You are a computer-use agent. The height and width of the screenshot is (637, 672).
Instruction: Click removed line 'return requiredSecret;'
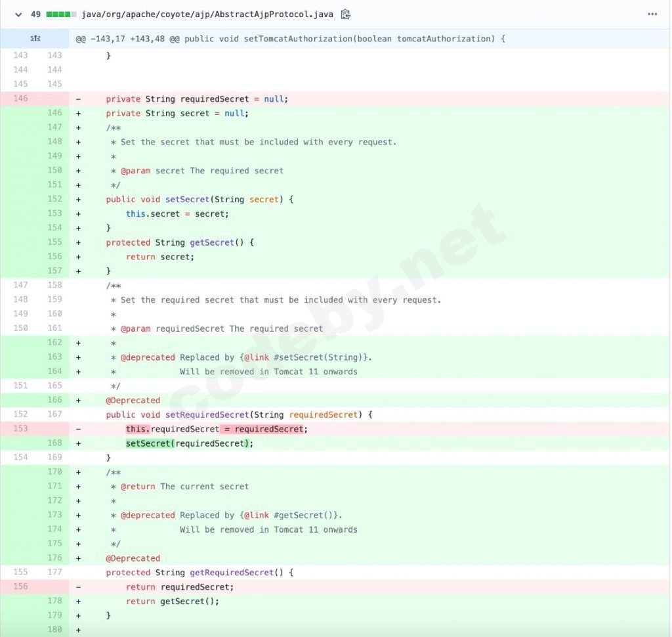[x=180, y=587]
